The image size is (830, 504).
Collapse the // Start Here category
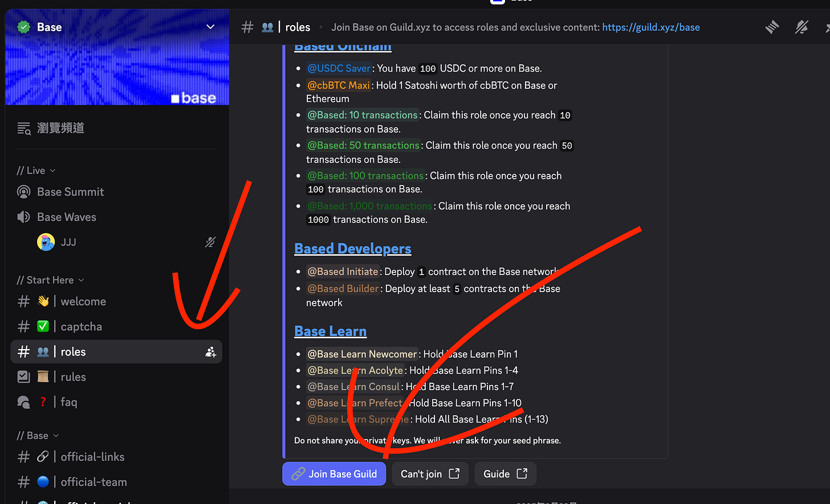pos(50,280)
